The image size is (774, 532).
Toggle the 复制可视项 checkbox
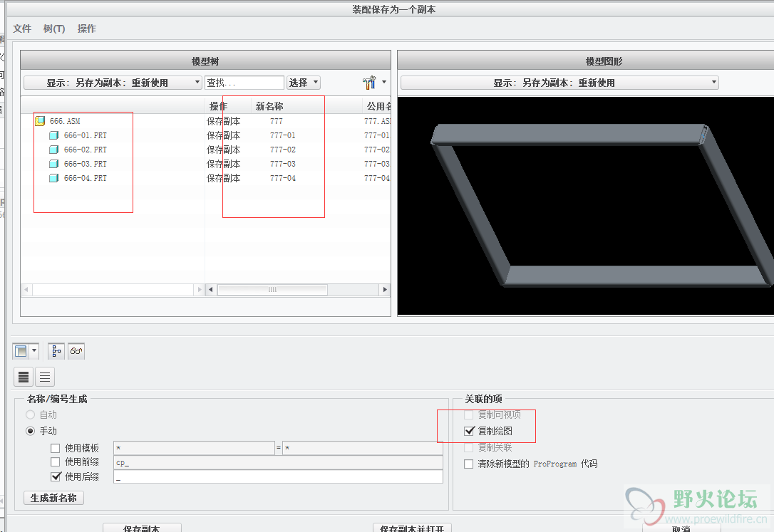pyautogui.click(x=468, y=414)
